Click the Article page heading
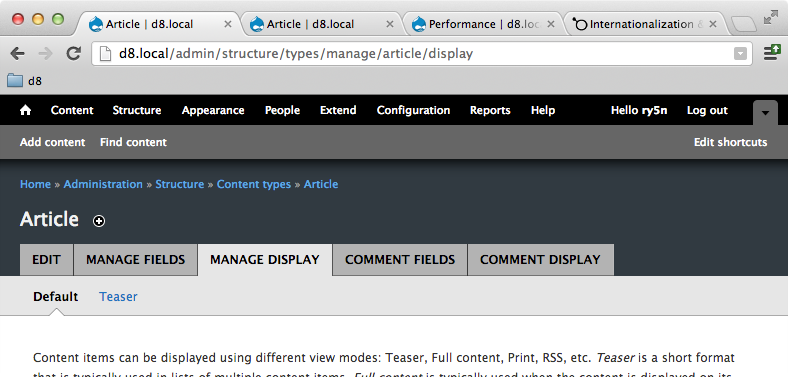The width and height of the screenshot is (788, 377). point(49,219)
